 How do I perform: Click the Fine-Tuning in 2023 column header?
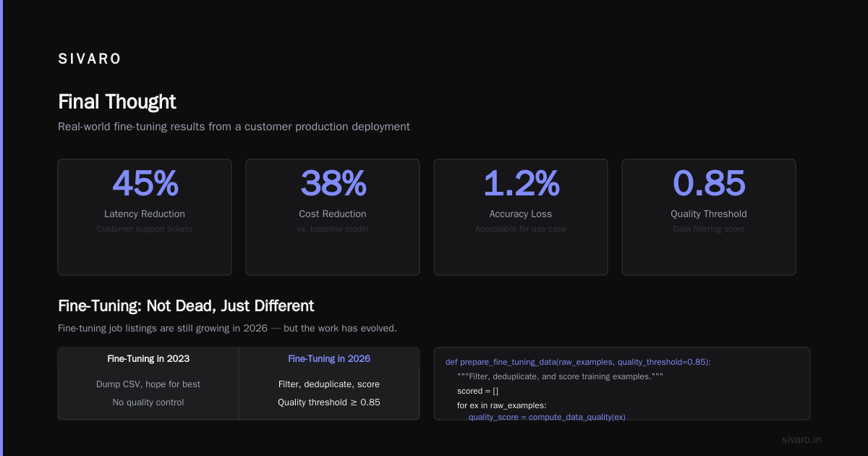[x=148, y=359]
